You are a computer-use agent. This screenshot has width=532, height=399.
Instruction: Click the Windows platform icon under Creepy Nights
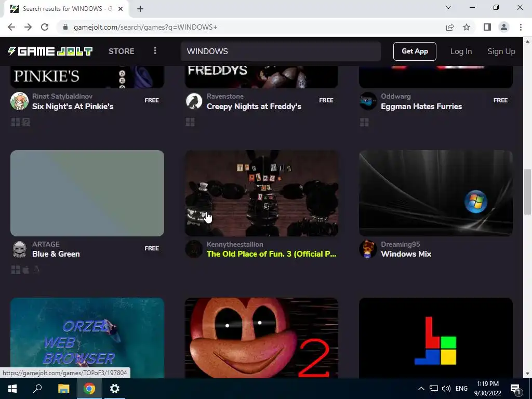pos(190,122)
